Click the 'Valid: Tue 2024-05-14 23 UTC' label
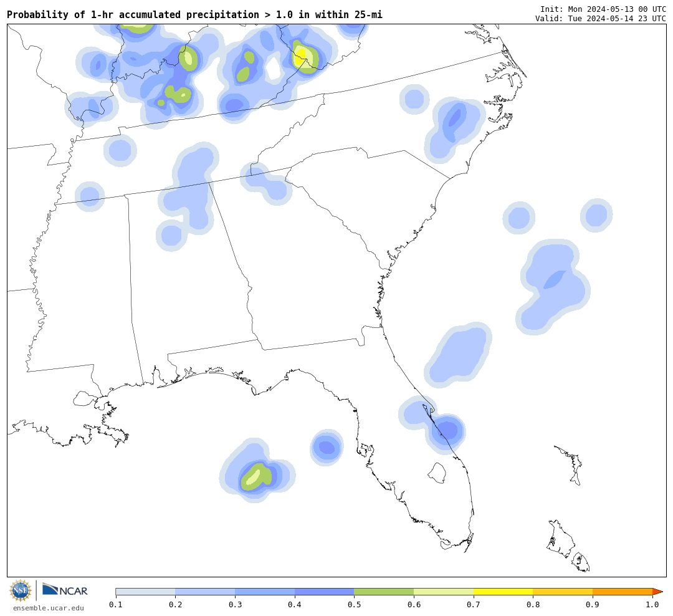The width and height of the screenshot is (673, 616). click(601, 19)
